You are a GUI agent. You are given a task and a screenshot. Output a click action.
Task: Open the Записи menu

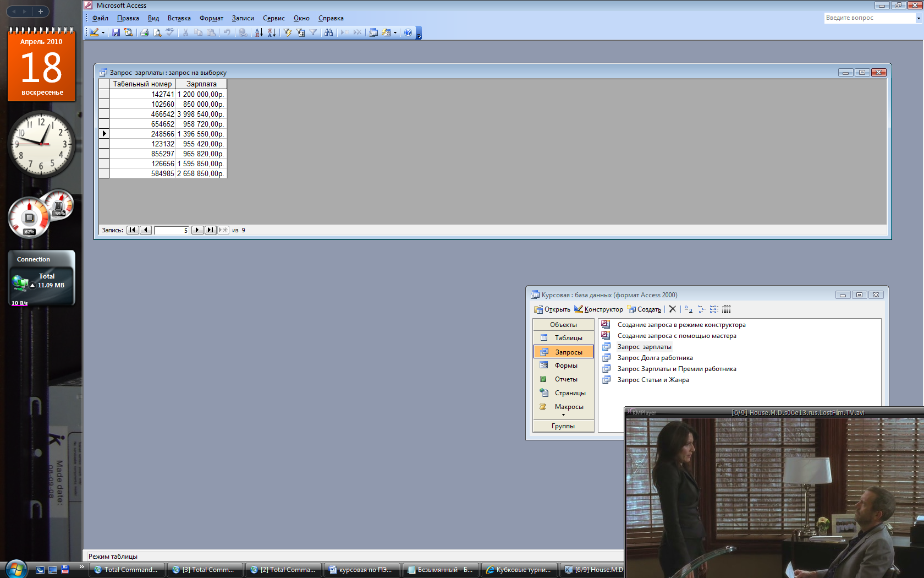coord(243,18)
